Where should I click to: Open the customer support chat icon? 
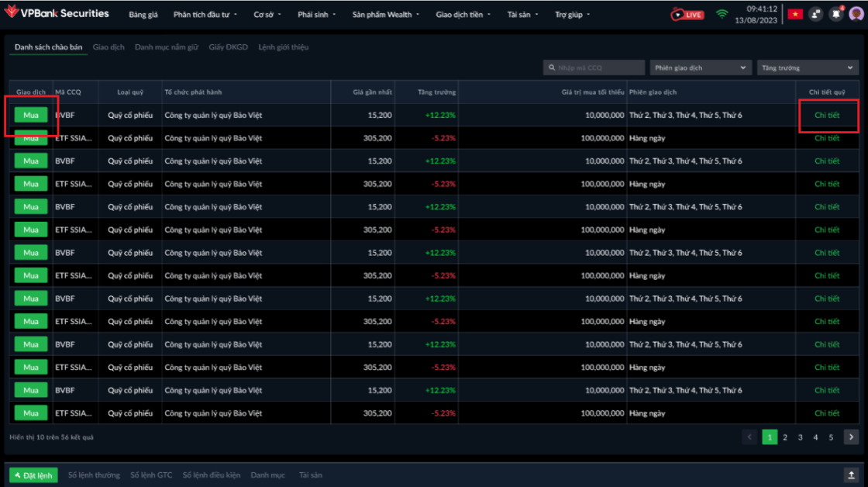[816, 14]
